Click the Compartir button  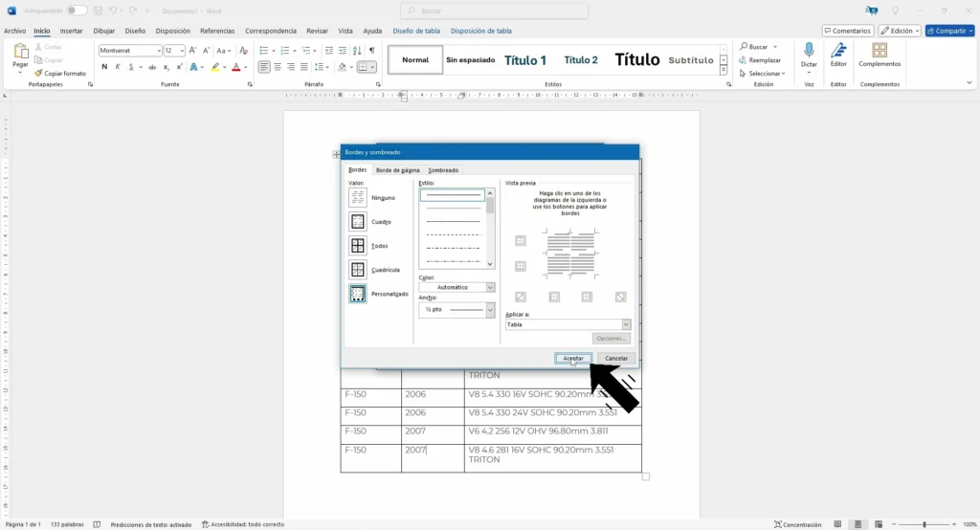click(x=950, y=31)
